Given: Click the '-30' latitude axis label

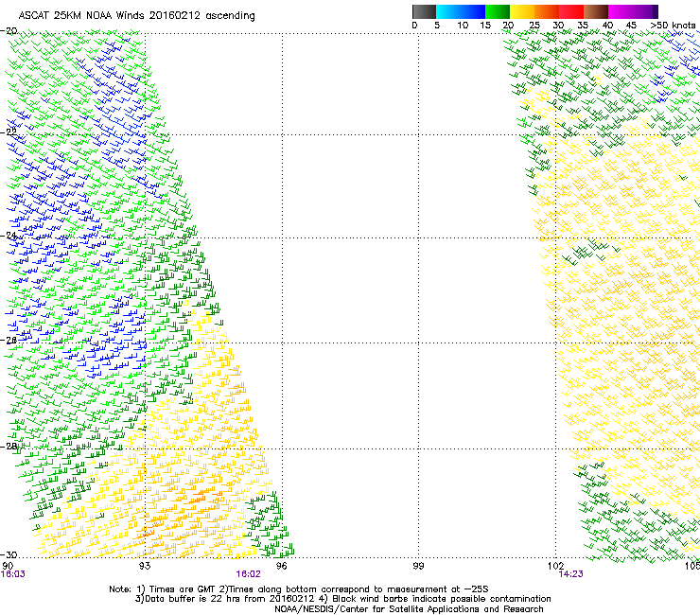Looking at the screenshot, I should [x=9, y=554].
